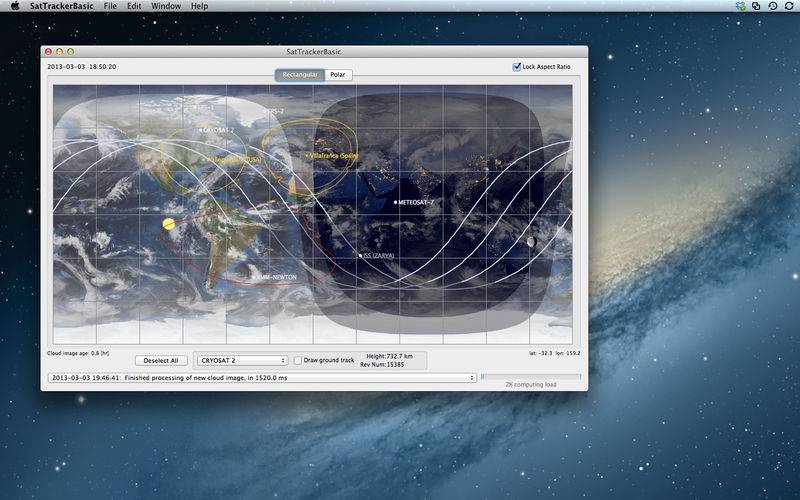Open the SatTrackerBasic application menu
The width and height of the screenshot is (800, 500).
[x=61, y=6]
